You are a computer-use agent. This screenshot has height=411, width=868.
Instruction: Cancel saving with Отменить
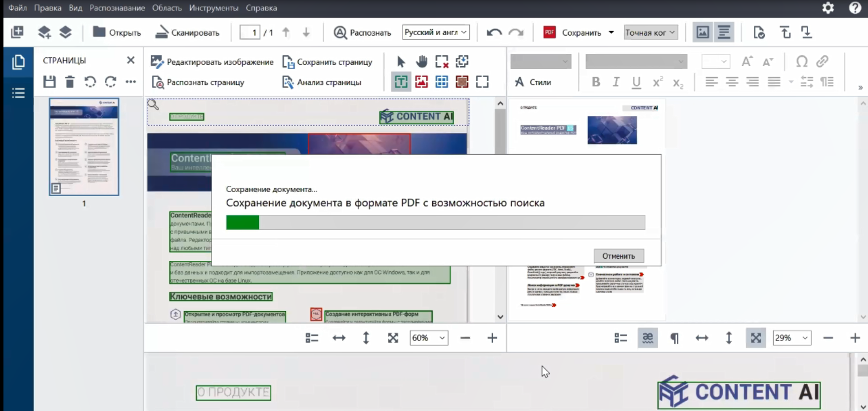(619, 256)
